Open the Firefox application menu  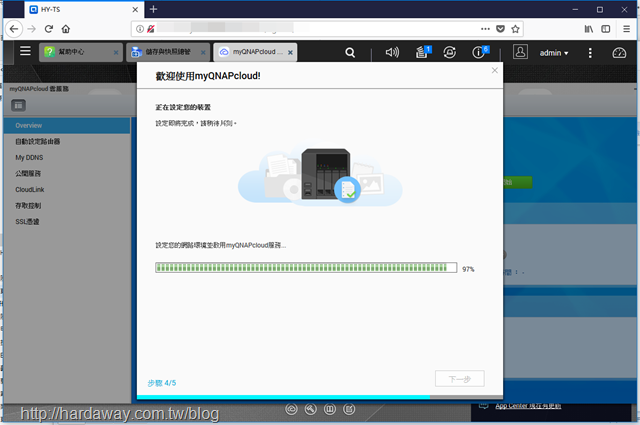click(627, 29)
